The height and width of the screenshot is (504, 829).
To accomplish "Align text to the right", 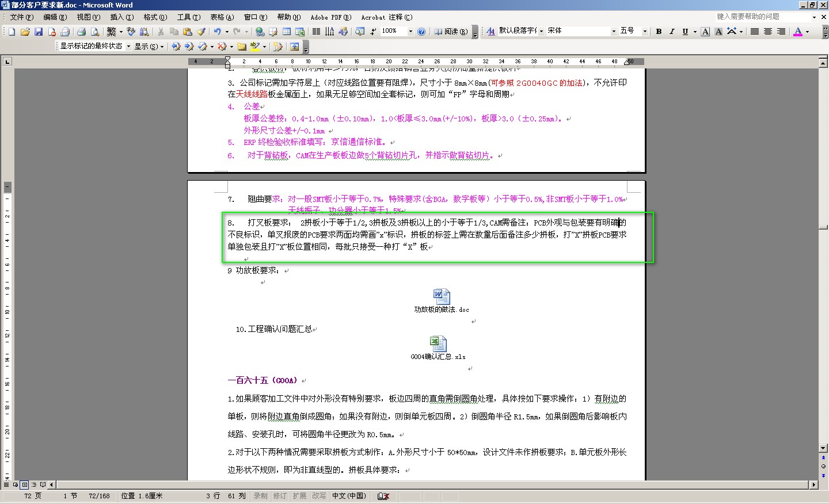I will pos(781,32).
